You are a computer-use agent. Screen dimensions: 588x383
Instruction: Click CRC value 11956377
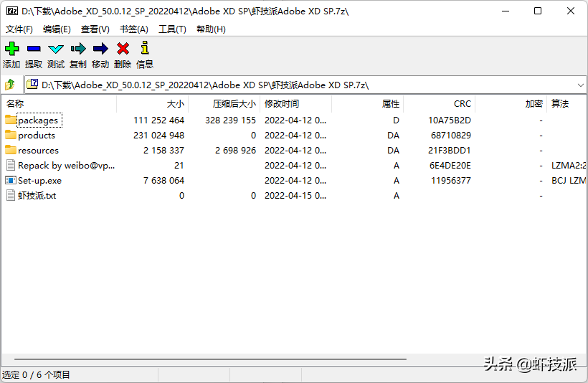point(451,181)
